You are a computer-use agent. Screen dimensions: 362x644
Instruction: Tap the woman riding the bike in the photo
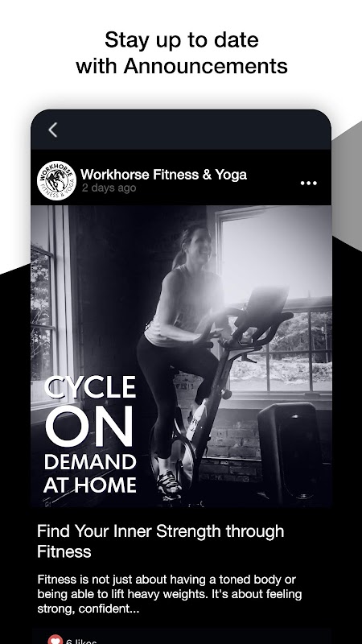180,349
